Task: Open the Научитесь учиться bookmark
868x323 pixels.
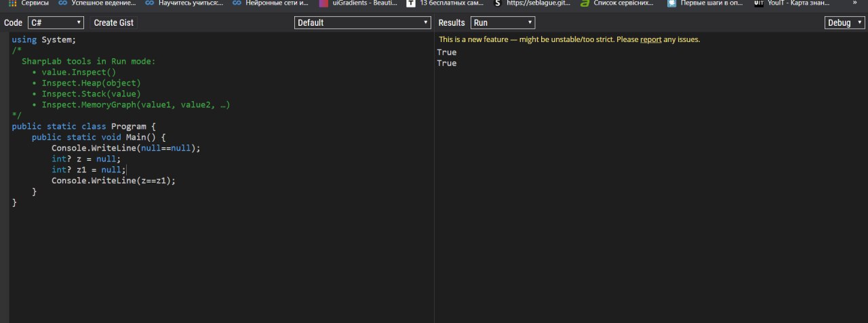Action: point(184,3)
